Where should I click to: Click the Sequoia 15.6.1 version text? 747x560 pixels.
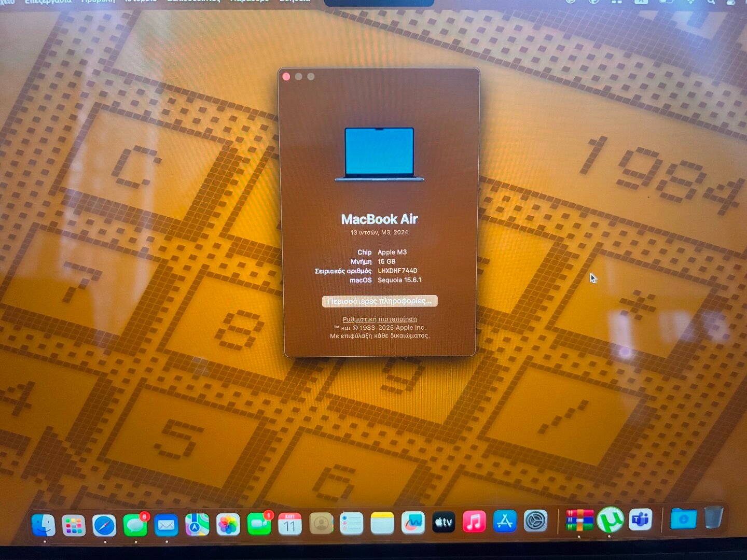click(x=399, y=280)
